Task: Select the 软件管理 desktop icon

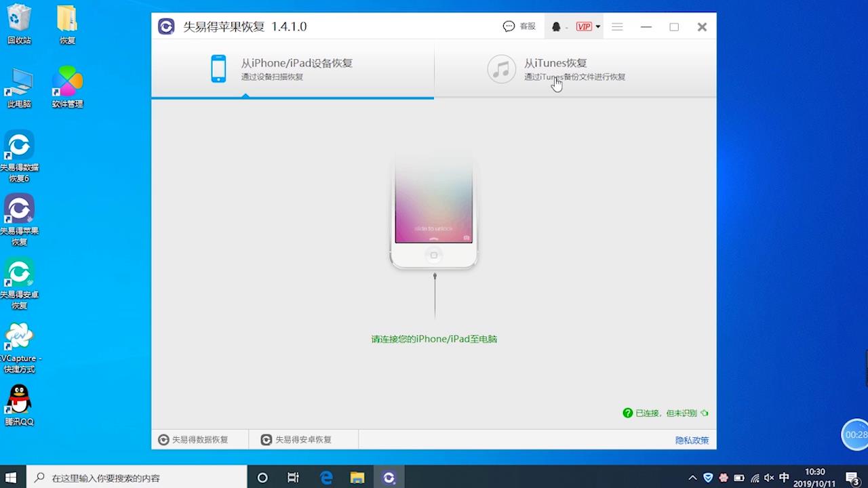Action: [x=67, y=87]
